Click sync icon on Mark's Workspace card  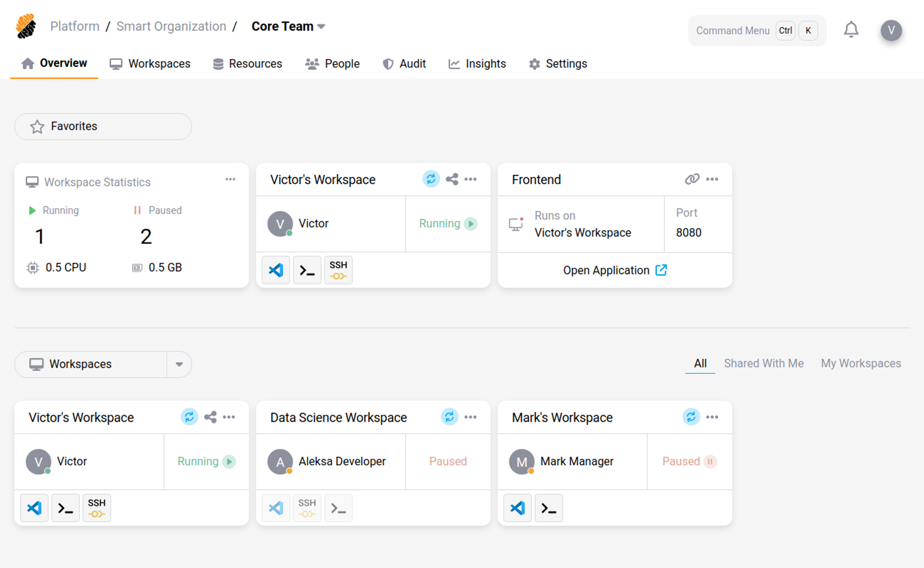[691, 417]
